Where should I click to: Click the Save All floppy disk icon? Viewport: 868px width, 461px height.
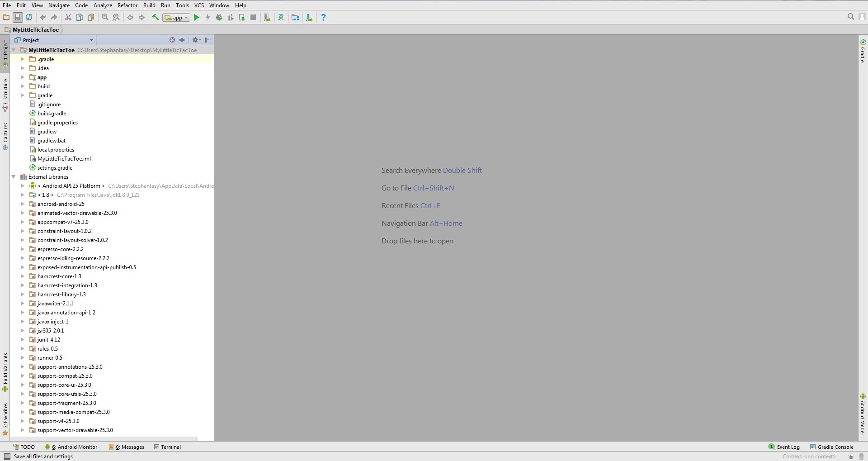tap(18, 18)
